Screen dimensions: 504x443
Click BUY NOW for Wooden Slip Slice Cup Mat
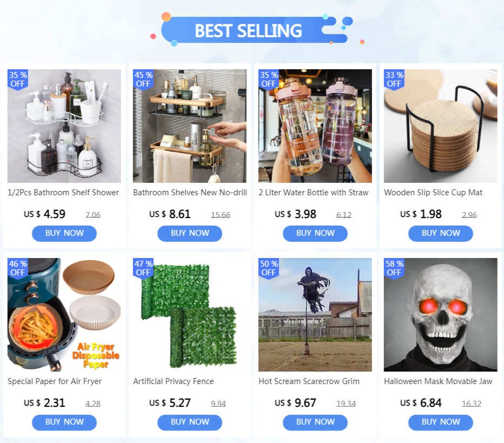click(x=441, y=233)
